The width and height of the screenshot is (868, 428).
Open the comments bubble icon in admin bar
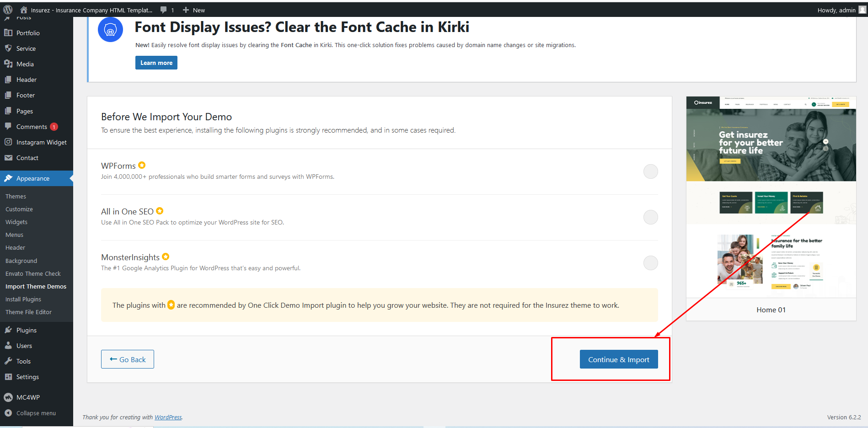click(x=163, y=10)
